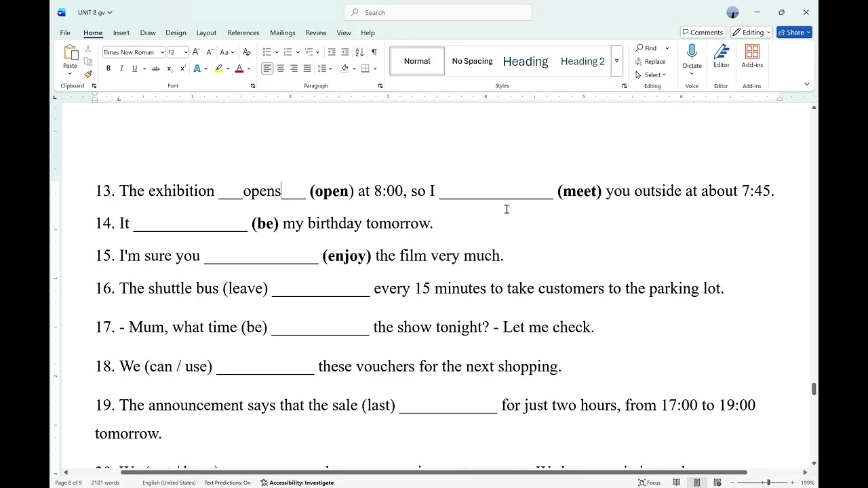The width and height of the screenshot is (868, 488).
Task: Toggle subscript formatting
Action: [170, 68]
